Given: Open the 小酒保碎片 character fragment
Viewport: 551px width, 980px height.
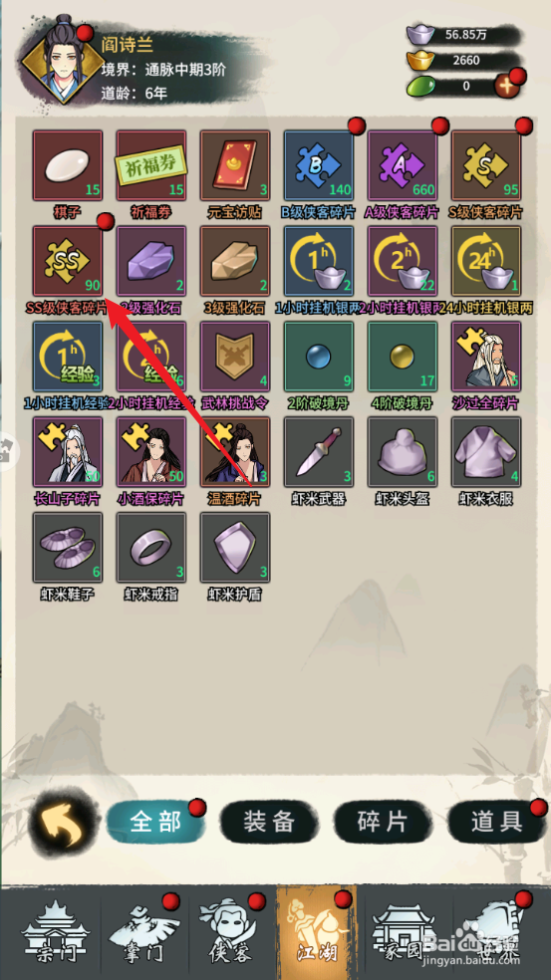Looking at the screenshot, I should coord(151,452).
